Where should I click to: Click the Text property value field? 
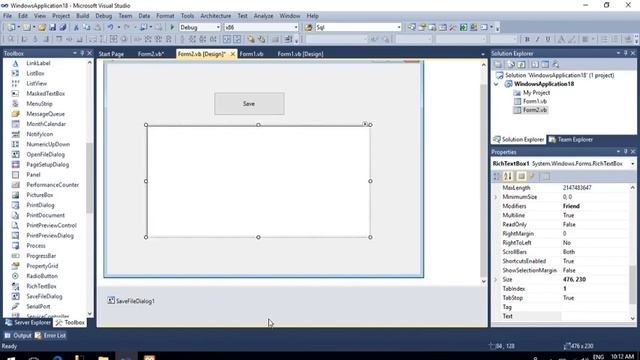click(x=596, y=316)
